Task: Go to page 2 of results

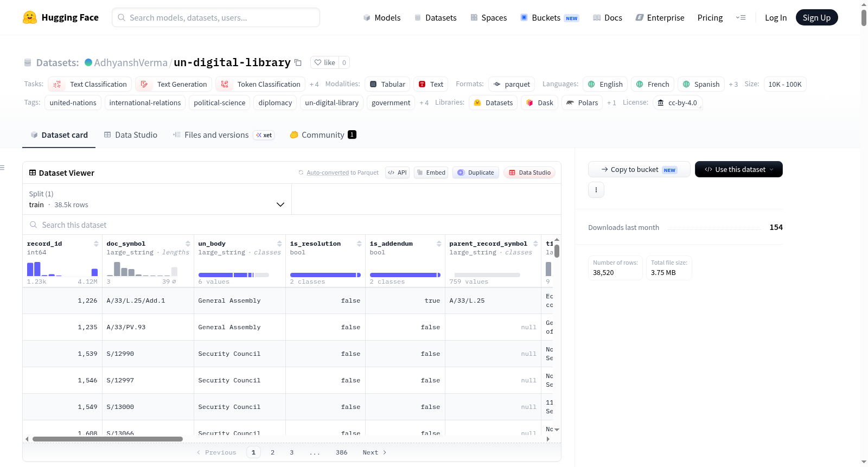Action: [x=272, y=452]
